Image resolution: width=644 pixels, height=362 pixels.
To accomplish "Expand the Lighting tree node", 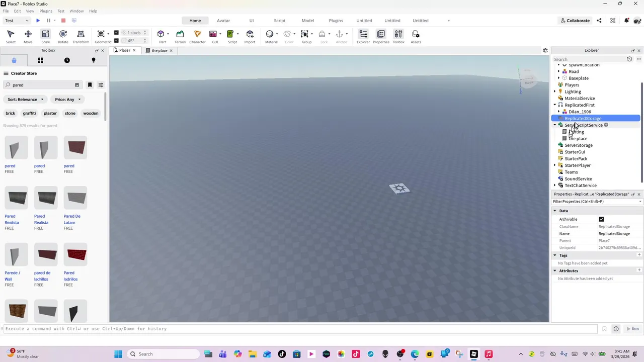I will click(555, 92).
